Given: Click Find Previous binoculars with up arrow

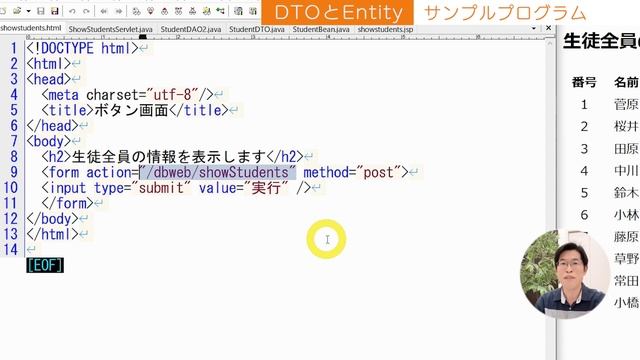Looking at the screenshot, I should pyautogui.click(x=164, y=11).
